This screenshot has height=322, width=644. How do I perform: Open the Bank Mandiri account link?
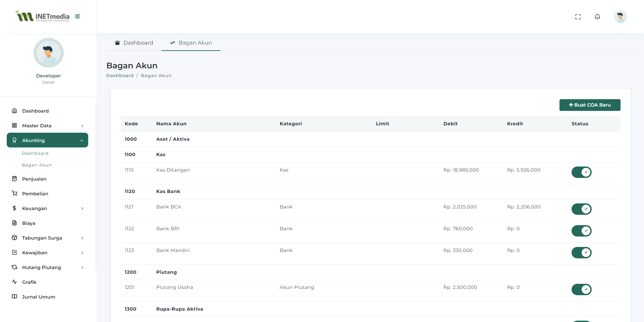coord(173,250)
